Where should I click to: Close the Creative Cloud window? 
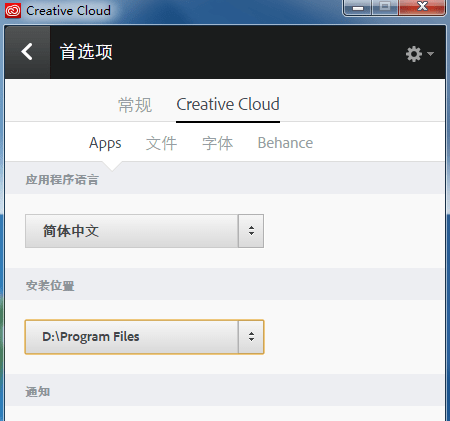pyautogui.click(x=422, y=7)
